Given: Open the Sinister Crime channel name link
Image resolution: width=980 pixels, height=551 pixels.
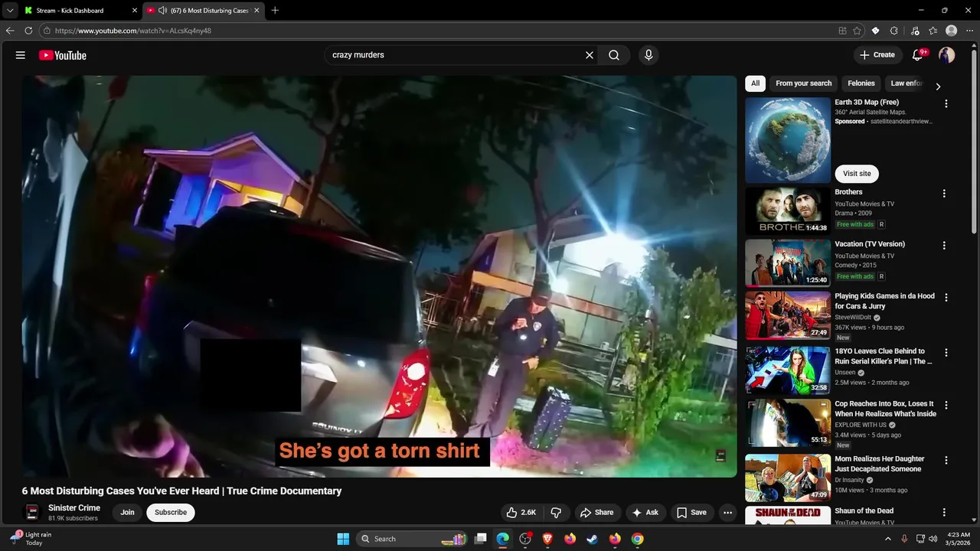Looking at the screenshot, I should [74, 508].
